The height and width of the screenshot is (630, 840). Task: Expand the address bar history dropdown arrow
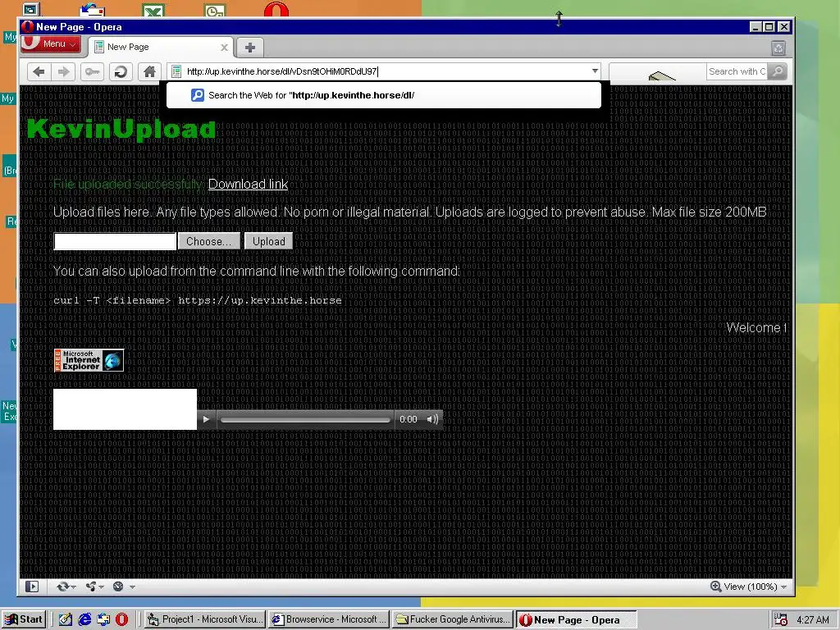point(595,71)
